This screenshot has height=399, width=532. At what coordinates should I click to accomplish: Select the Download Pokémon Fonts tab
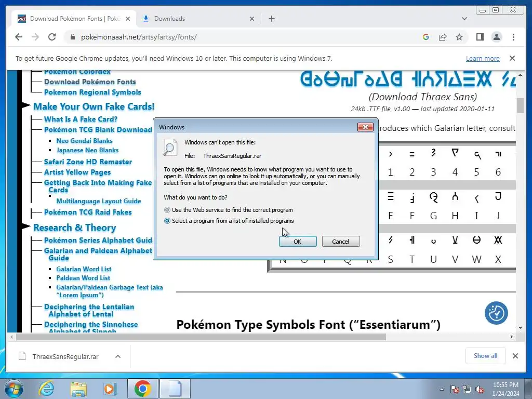coord(74,19)
